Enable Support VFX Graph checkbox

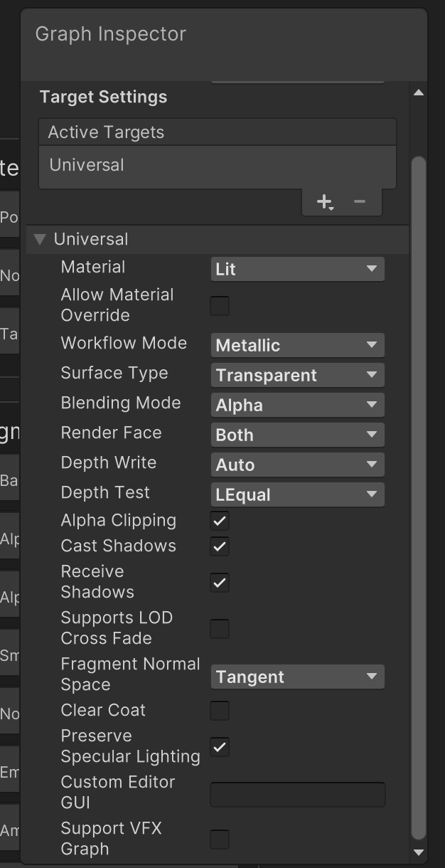pos(220,840)
